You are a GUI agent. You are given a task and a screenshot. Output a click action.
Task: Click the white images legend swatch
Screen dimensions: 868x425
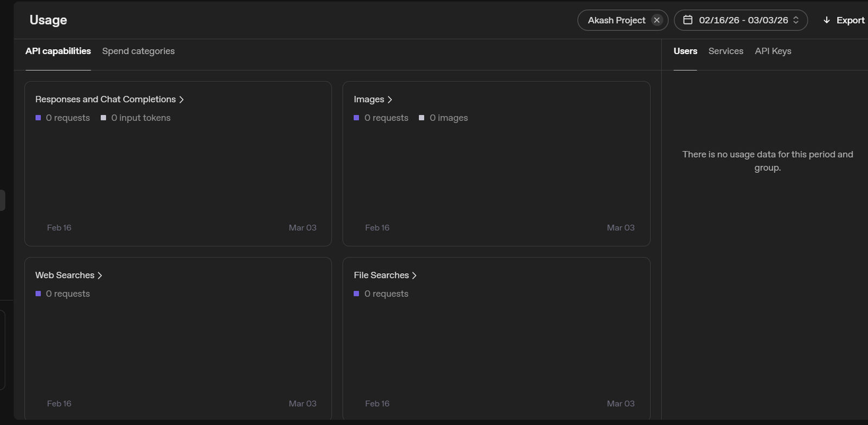[422, 118]
